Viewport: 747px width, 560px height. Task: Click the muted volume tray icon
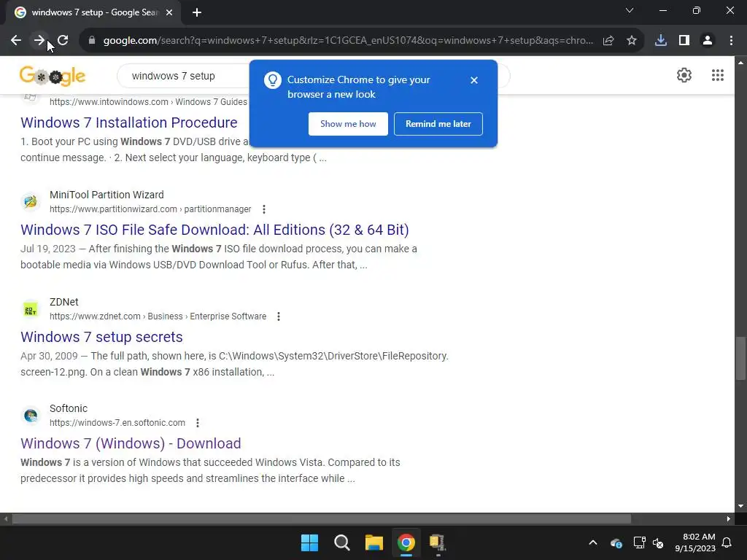coord(658,542)
